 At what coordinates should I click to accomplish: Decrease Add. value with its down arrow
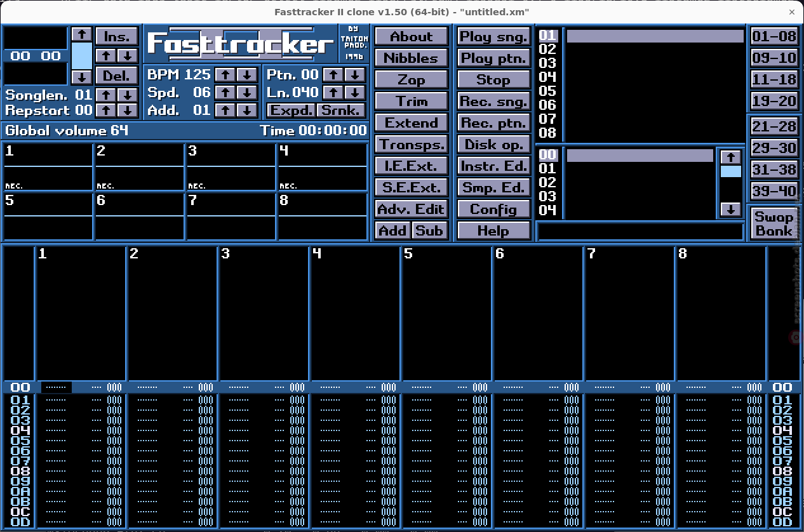(247, 110)
